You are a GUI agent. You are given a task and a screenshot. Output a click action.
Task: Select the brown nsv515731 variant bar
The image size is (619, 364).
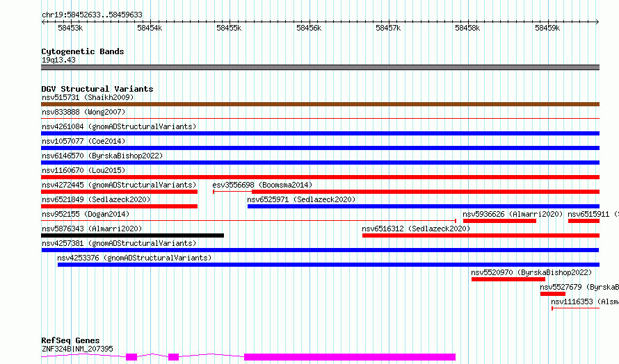[x=320, y=104]
